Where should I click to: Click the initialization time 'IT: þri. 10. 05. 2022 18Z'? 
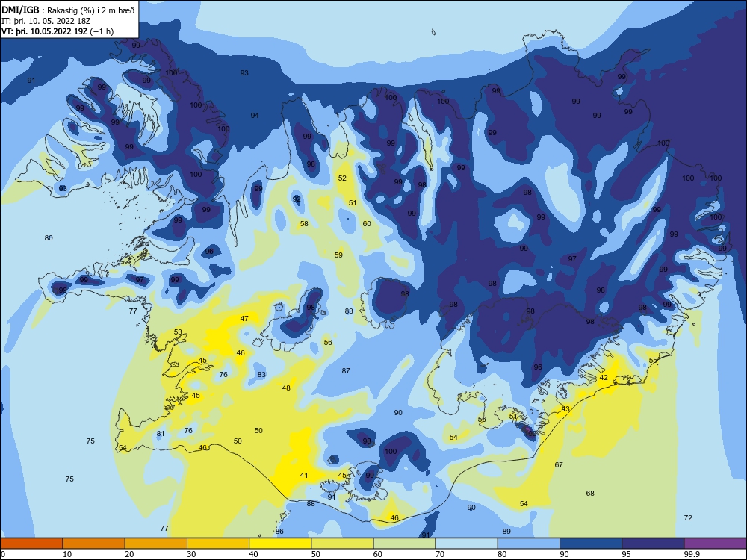tap(46, 21)
